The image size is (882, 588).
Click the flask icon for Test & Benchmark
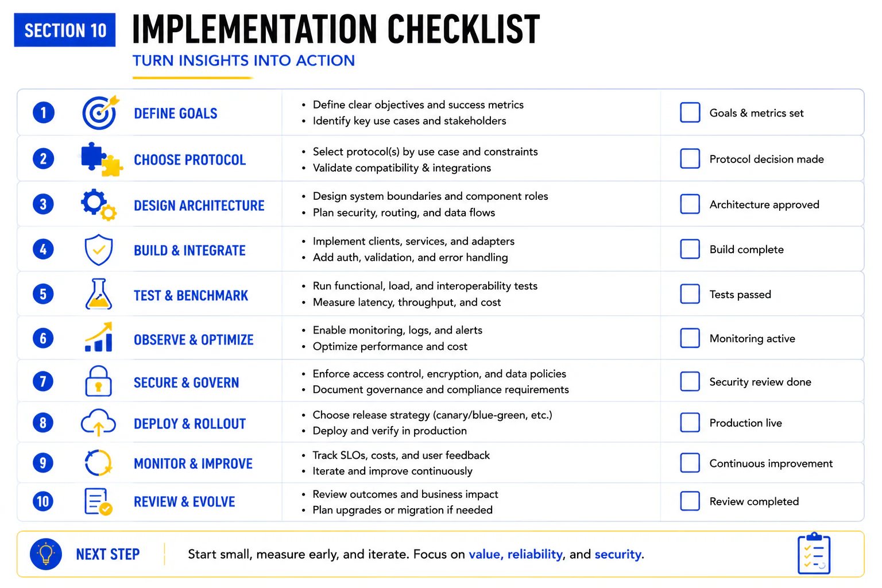pyautogui.click(x=99, y=294)
